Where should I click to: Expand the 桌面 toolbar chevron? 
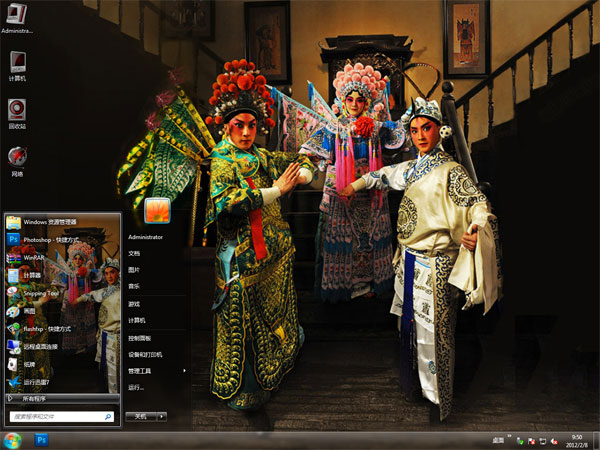509,437
